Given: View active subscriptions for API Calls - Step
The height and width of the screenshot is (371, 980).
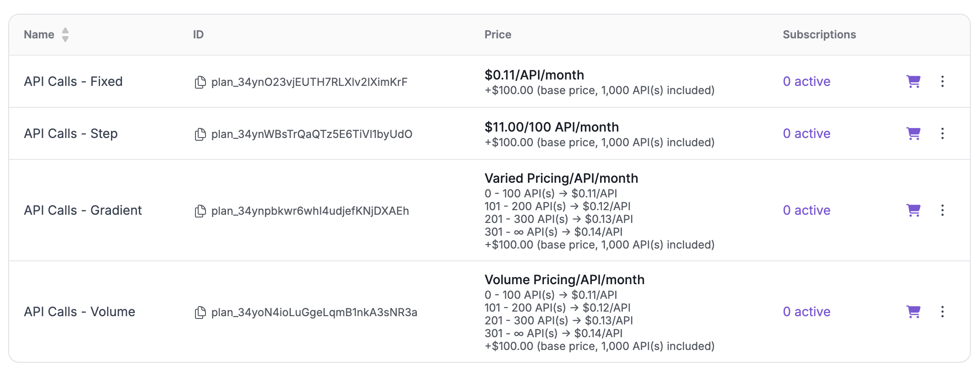Looking at the screenshot, I should [x=806, y=134].
